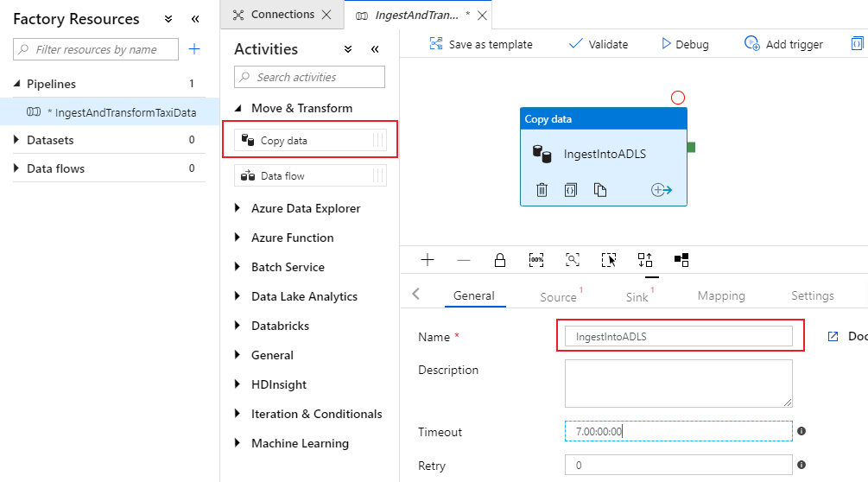
Task: Open the IngestAndTransformTaxiData pipeline in tree
Action: tap(111, 112)
